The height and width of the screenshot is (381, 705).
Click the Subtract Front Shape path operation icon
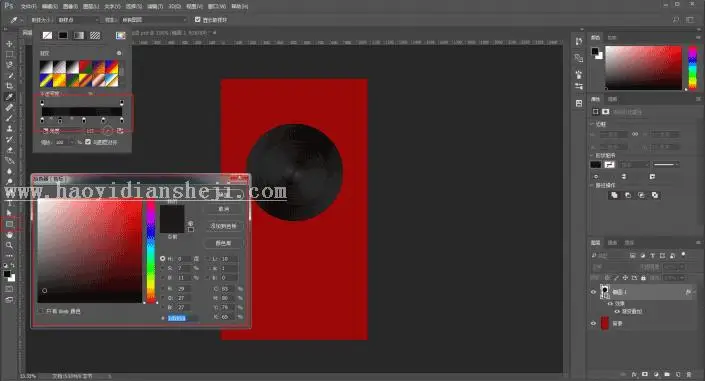coord(628,195)
